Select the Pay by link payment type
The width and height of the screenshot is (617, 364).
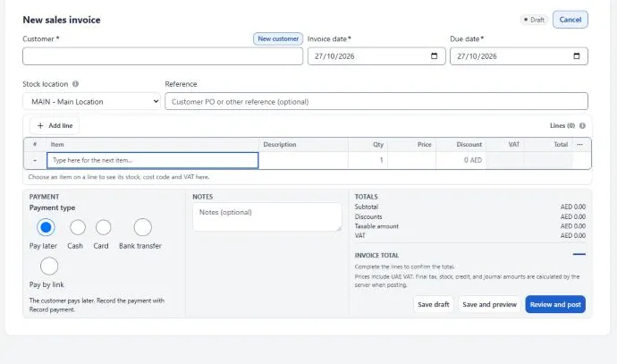point(49,266)
